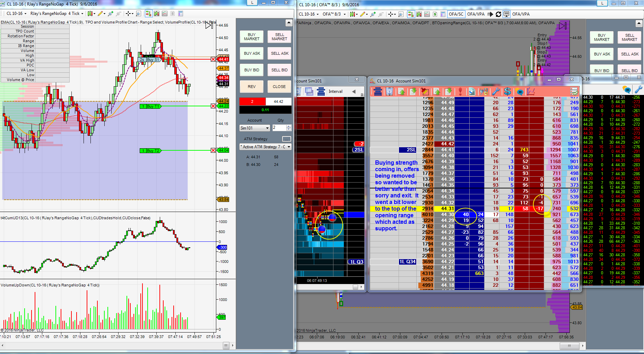Click the Qty input field

pos(279,128)
